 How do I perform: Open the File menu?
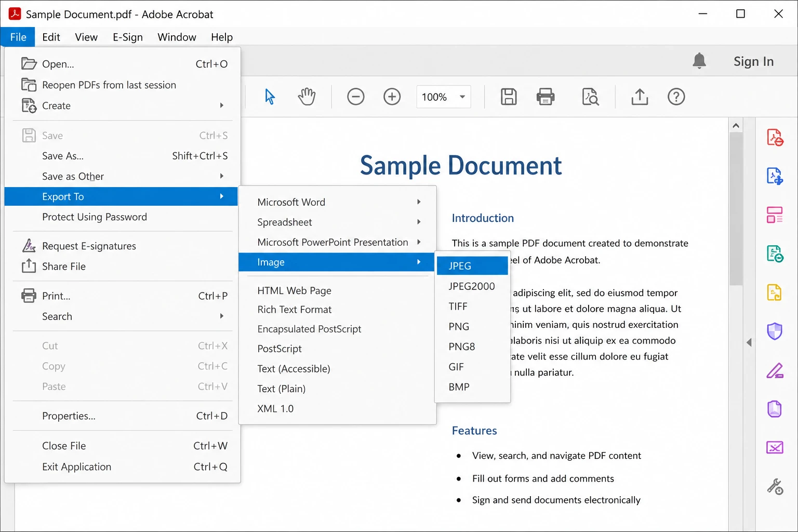18,37
